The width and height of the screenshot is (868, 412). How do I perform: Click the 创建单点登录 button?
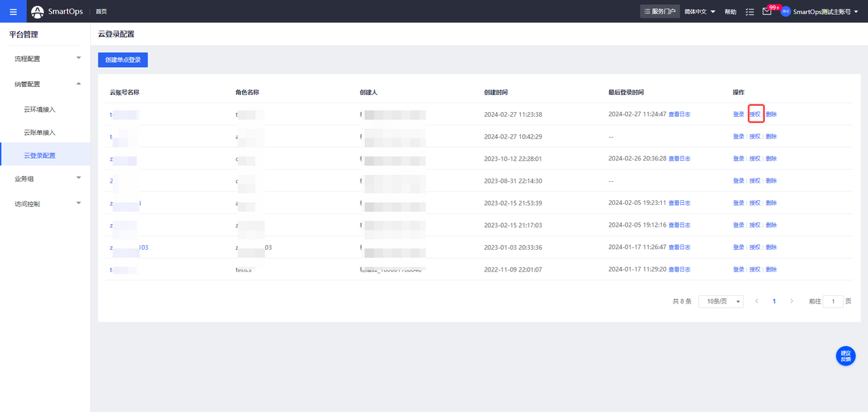[123, 60]
